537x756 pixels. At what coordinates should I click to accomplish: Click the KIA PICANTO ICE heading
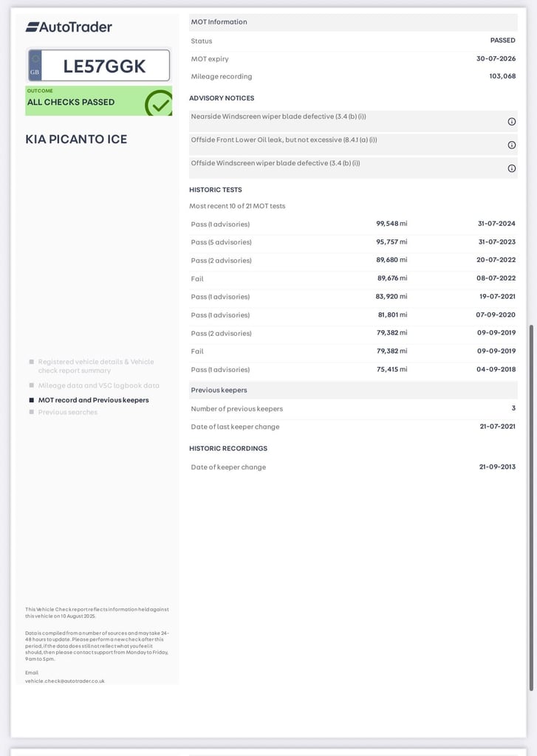click(76, 140)
